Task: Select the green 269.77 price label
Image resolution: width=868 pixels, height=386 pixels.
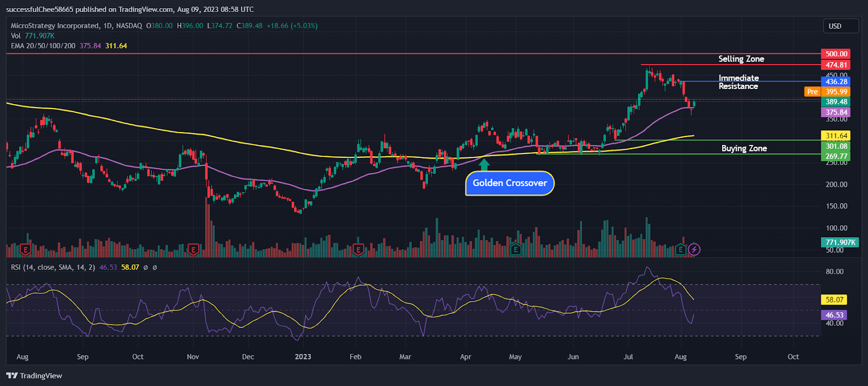Action: tap(836, 156)
